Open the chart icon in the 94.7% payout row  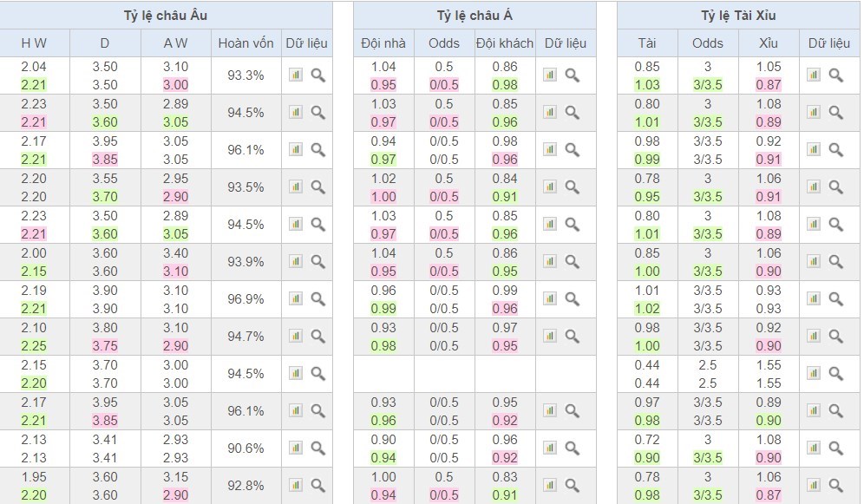point(296,337)
